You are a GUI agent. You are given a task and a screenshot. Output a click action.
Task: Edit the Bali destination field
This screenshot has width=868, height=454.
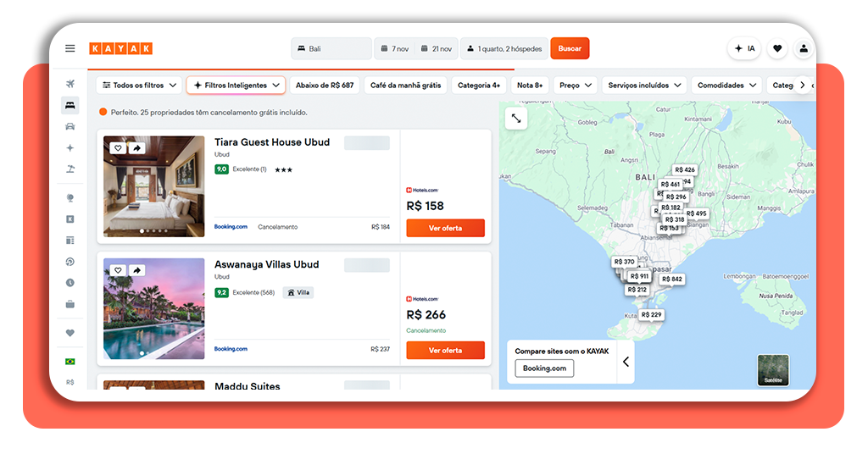pos(331,48)
